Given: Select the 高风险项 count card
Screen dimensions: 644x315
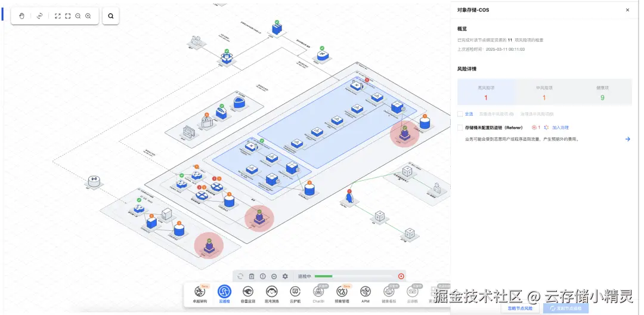Looking at the screenshot, I should click(x=486, y=92).
